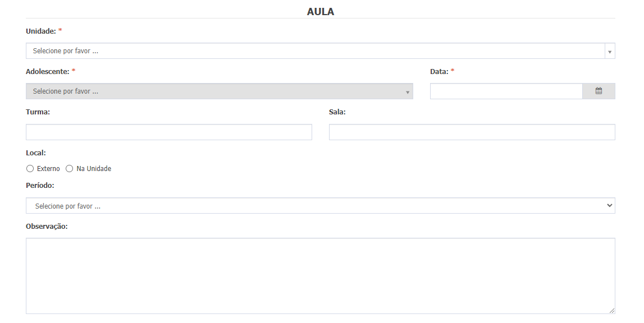This screenshot has width=644, height=323.
Task: Click the "Adolescente:" field label
Action: 47,71
